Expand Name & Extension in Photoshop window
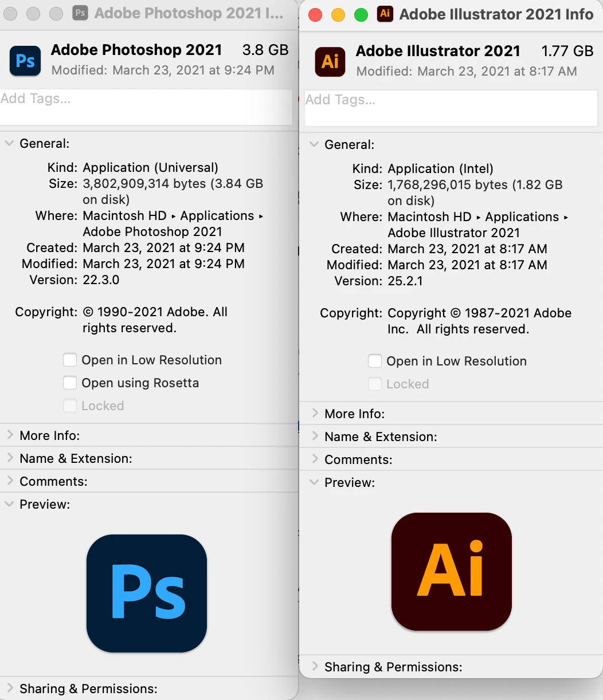The height and width of the screenshot is (700, 603). click(9, 458)
